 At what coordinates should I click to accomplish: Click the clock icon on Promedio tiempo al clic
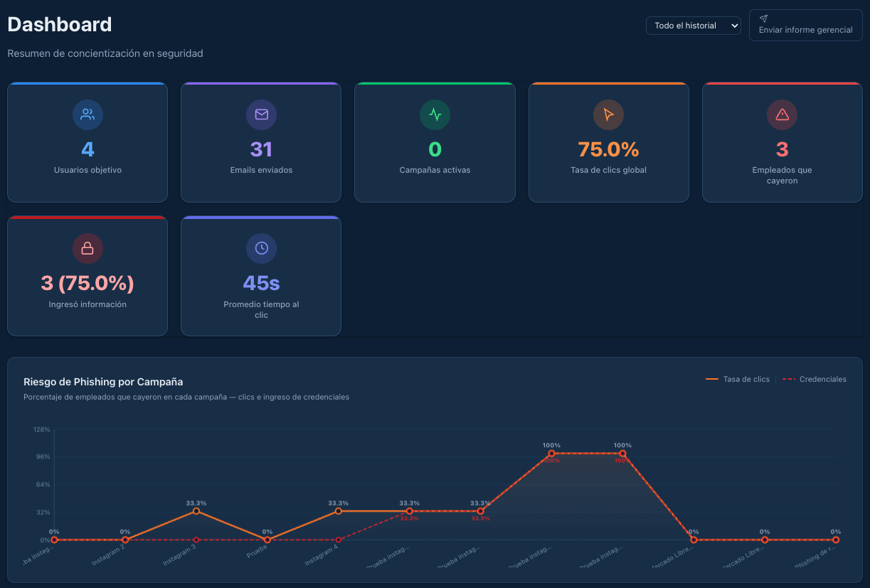261,248
